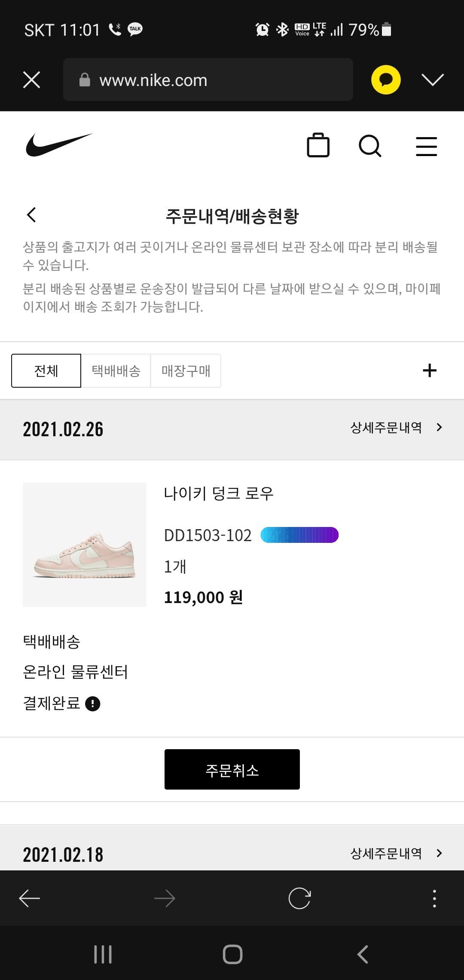Image resolution: width=464 pixels, height=980 pixels.
Task: Tap the search magnifier icon
Action: 370,146
